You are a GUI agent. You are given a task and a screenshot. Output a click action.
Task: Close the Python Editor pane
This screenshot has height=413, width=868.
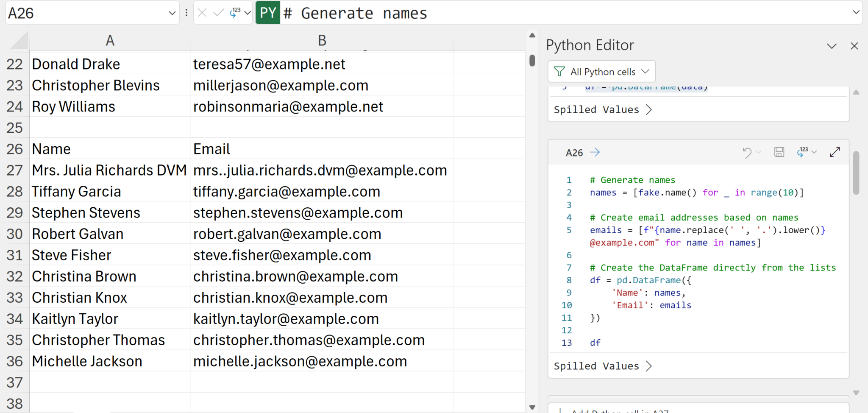click(x=854, y=46)
